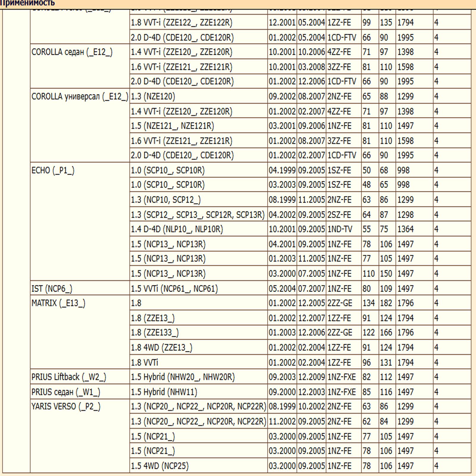Click the 1.5 4WD (NCP25) modification entry
The width and height of the screenshot is (476, 476).
160,466
